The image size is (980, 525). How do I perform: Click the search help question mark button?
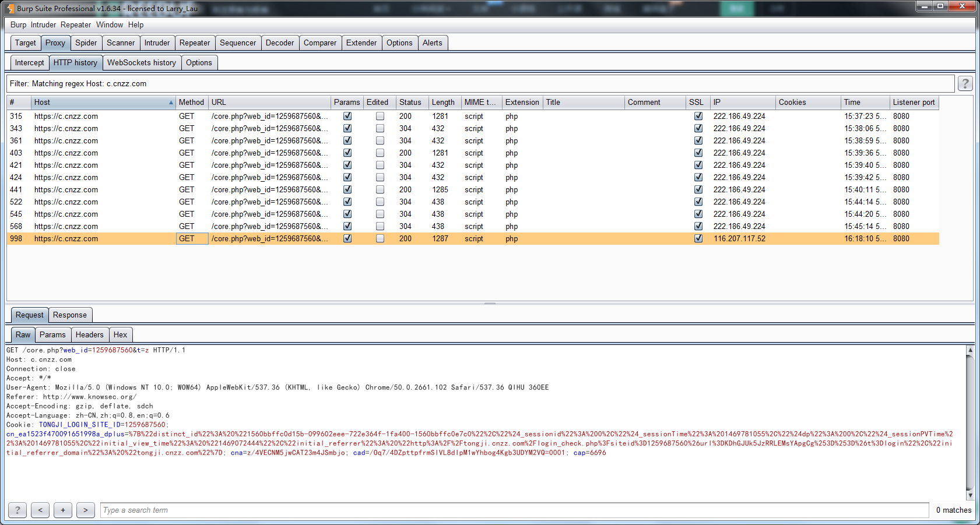coord(17,510)
